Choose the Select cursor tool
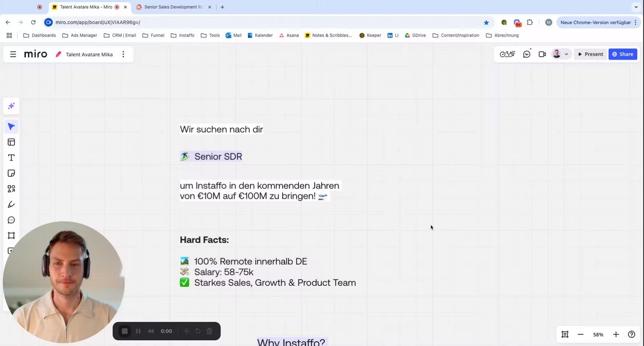Viewport: 644px width, 346px height. 11,126
